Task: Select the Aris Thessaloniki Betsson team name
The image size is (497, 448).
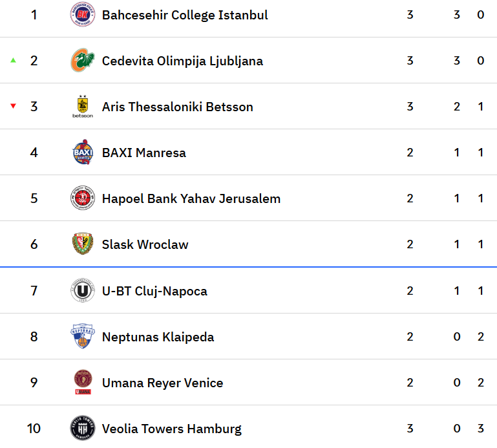Action: [178, 107]
